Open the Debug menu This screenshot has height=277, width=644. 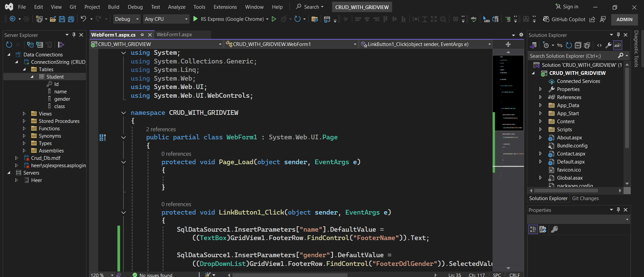coord(135,7)
